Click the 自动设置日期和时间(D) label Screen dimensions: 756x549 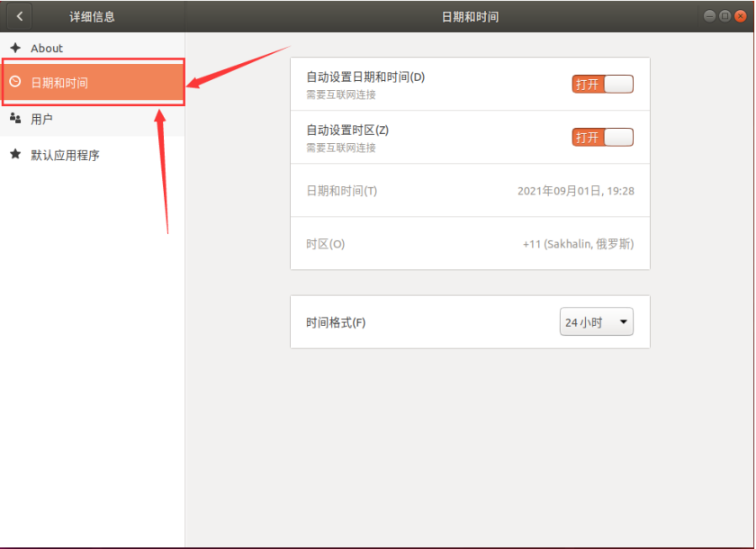tap(365, 77)
